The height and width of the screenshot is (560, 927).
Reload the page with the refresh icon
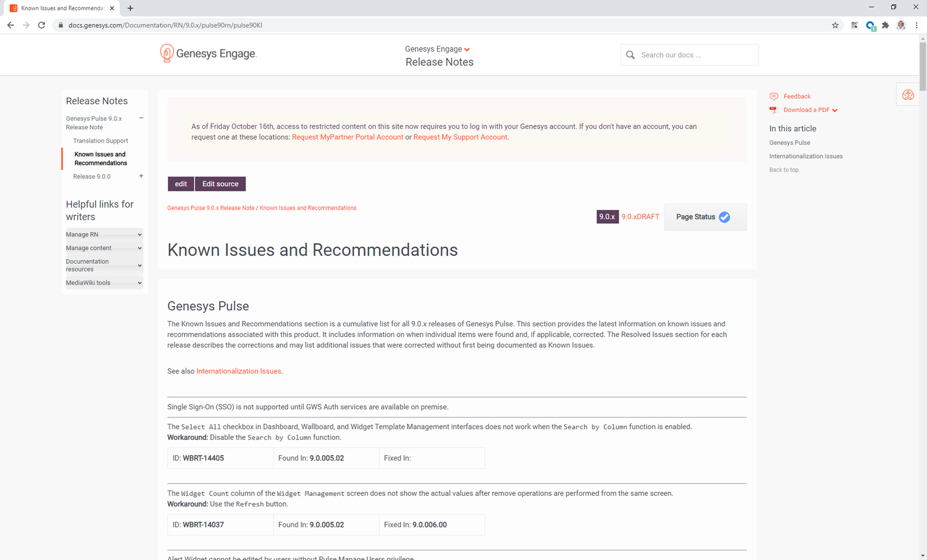coord(42,25)
